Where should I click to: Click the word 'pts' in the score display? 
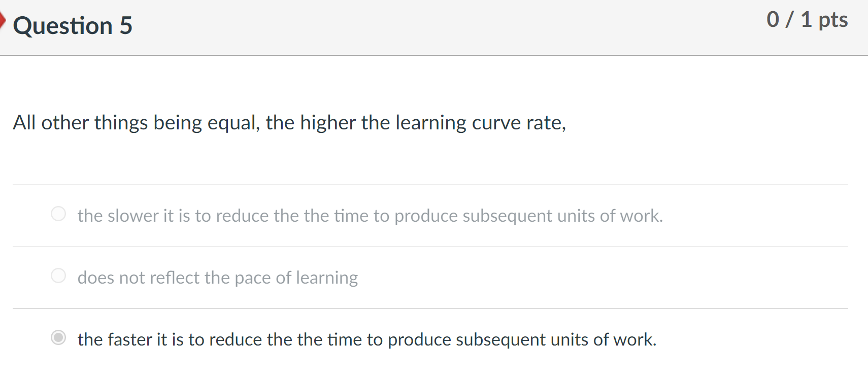pos(832,20)
